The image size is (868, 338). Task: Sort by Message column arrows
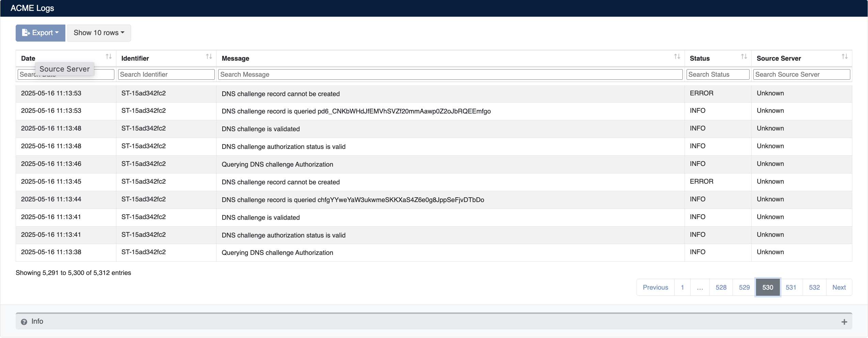coord(677,57)
